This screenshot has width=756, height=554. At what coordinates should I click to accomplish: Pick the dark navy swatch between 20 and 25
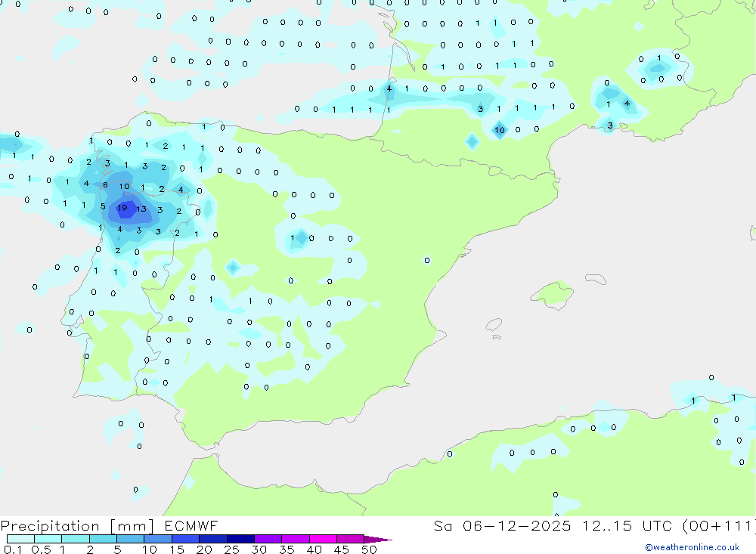click(213, 539)
